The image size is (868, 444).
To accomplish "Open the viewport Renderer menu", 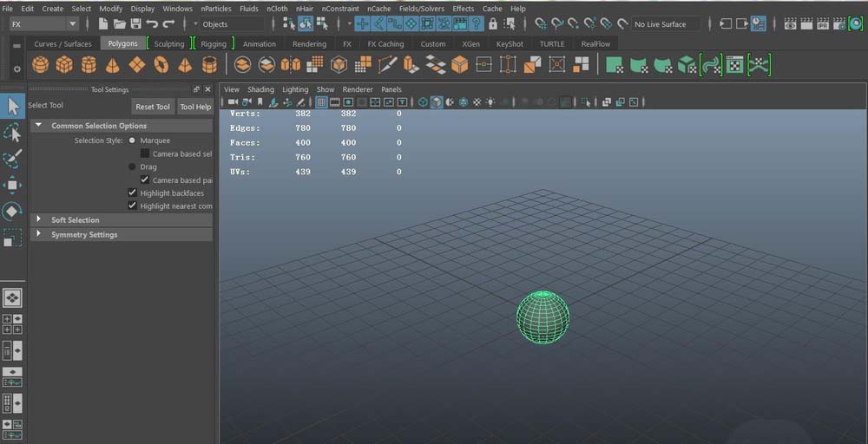I will click(358, 89).
